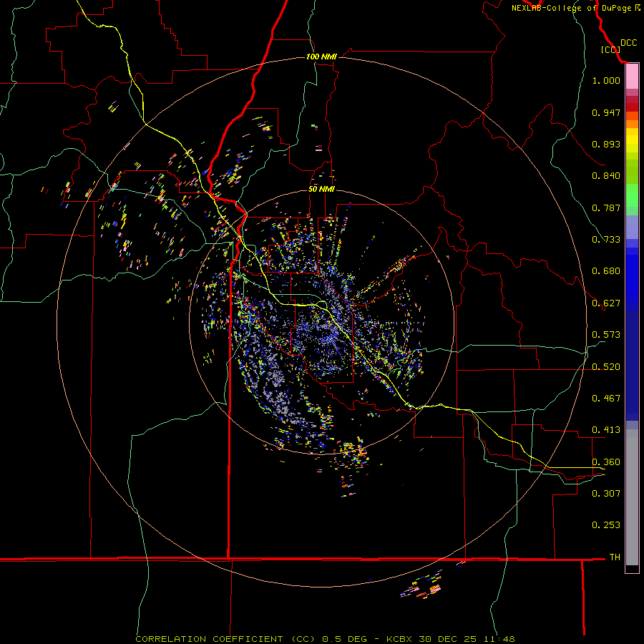Pick the bright green color bar segment
This screenshot has height=644, width=644.
(632, 195)
